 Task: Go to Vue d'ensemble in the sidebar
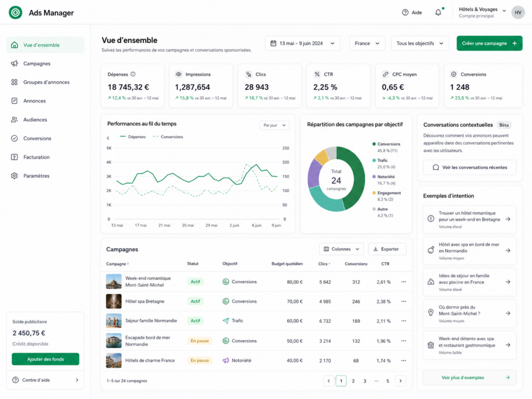coord(46,45)
